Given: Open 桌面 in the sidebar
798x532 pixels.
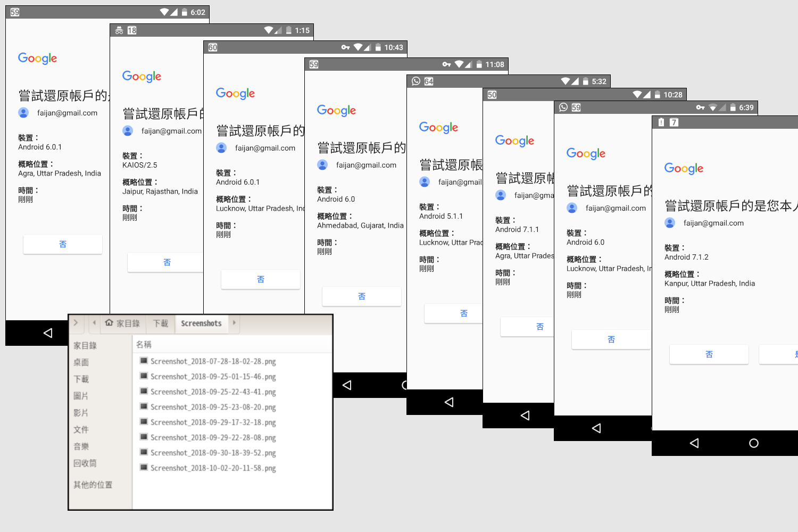Looking at the screenshot, I should 81,362.
